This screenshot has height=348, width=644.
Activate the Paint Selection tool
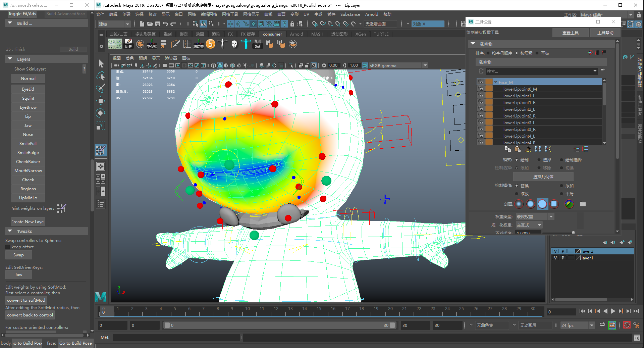pyautogui.click(x=101, y=88)
